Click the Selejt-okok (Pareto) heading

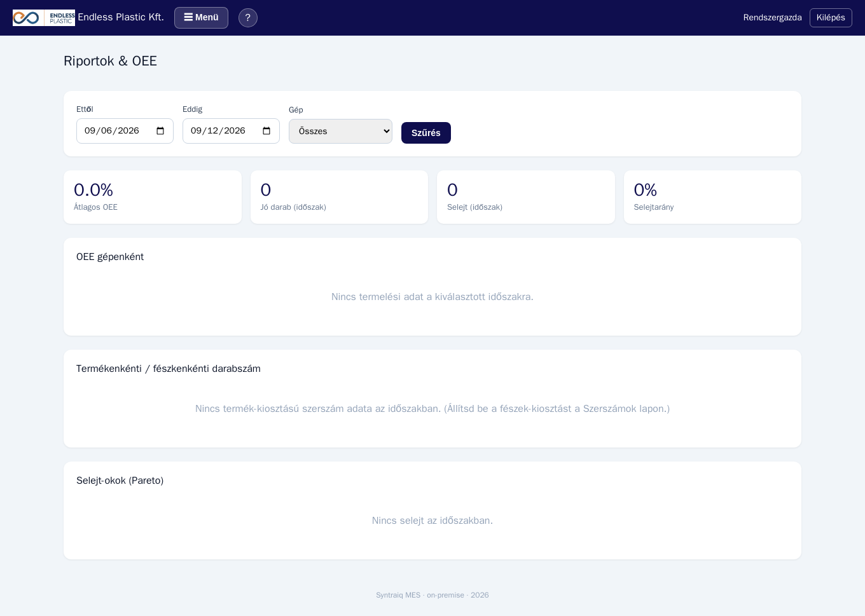[120, 481]
